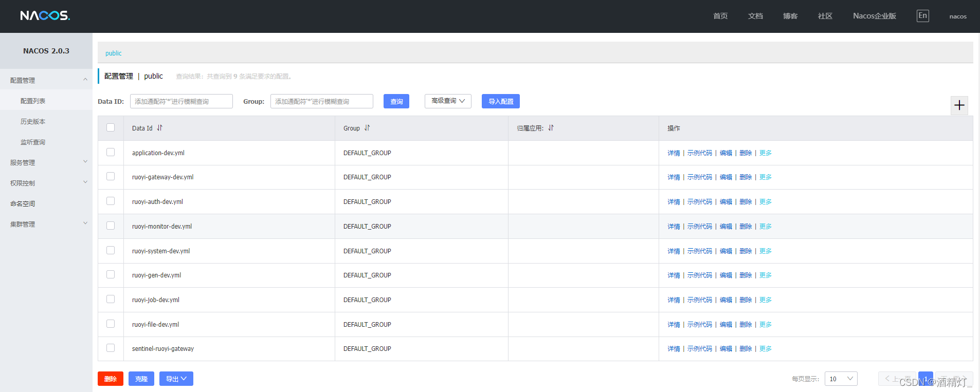Switch language with the En icon
Viewport: 980px width, 392px height.
[922, 16]
